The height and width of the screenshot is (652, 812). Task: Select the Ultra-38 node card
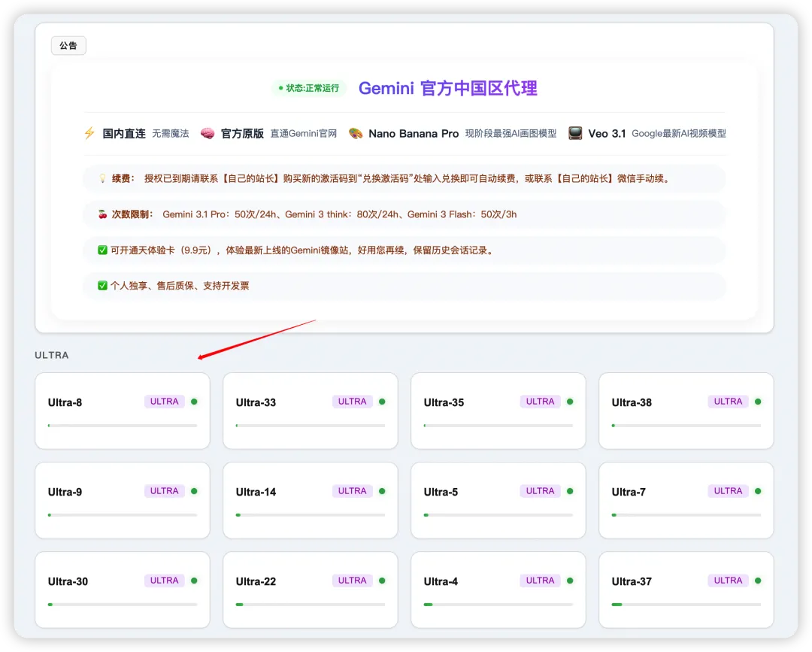tap(686, 411)
